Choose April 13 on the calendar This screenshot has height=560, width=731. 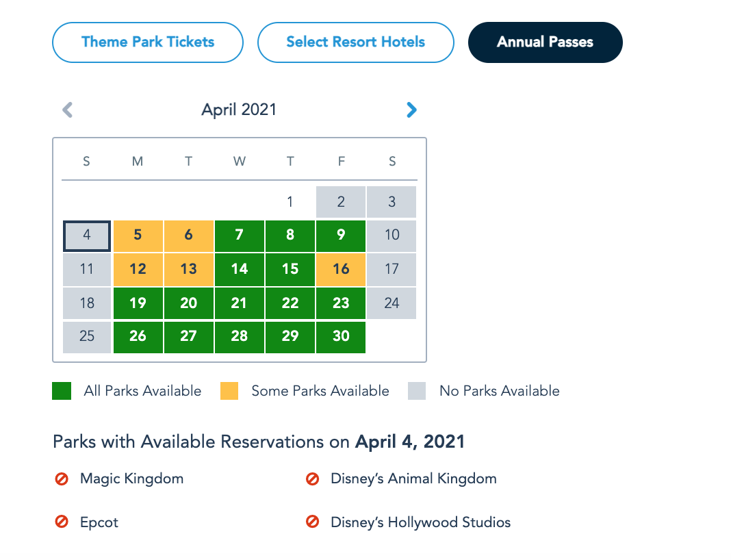tap(188, 269)
